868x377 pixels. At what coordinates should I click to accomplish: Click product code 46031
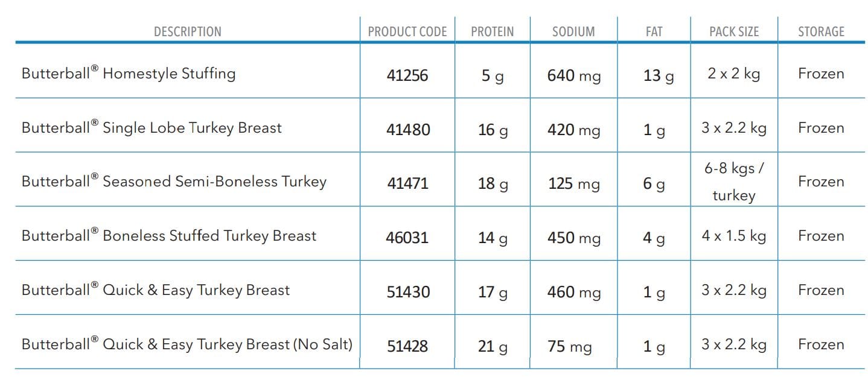407,238
